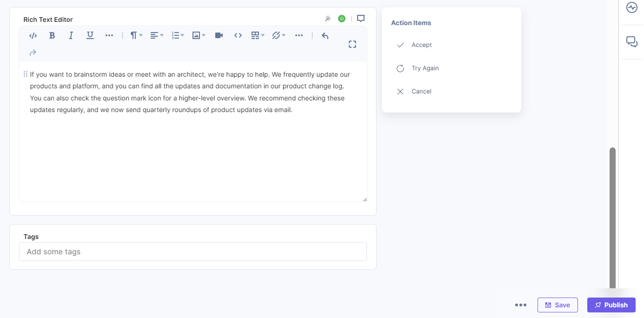Open insert image dropdown
644x318 pixels.
click(x=199, y=36)
